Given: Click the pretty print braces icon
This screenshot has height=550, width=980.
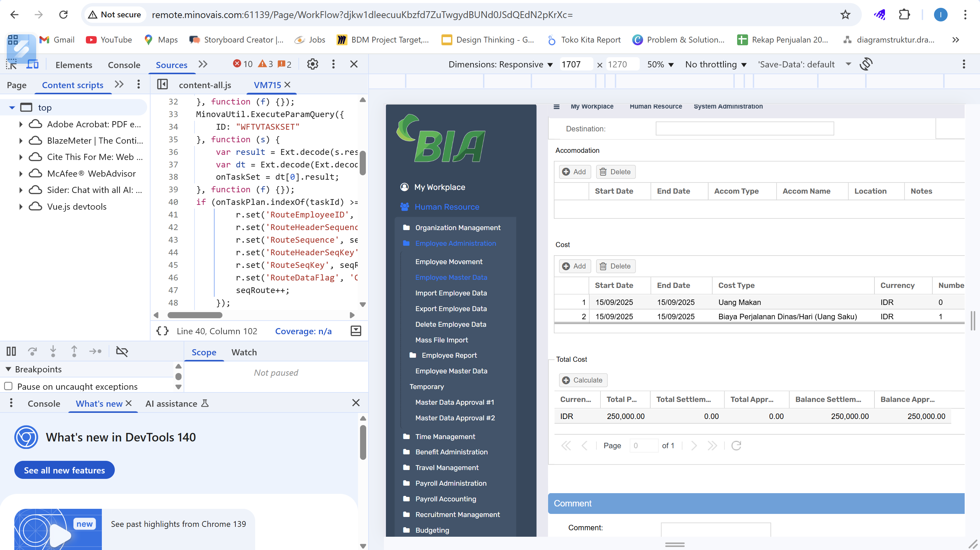Looking at the screenshot, I should (162, 331).
